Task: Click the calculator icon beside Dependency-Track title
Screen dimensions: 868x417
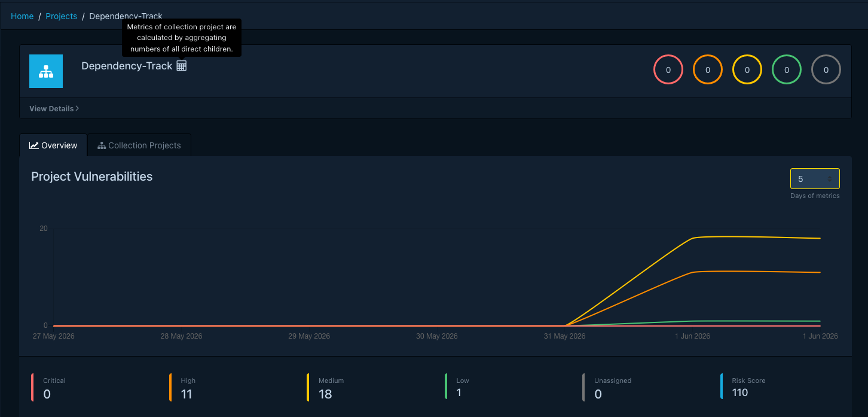Action: (182, 66)
